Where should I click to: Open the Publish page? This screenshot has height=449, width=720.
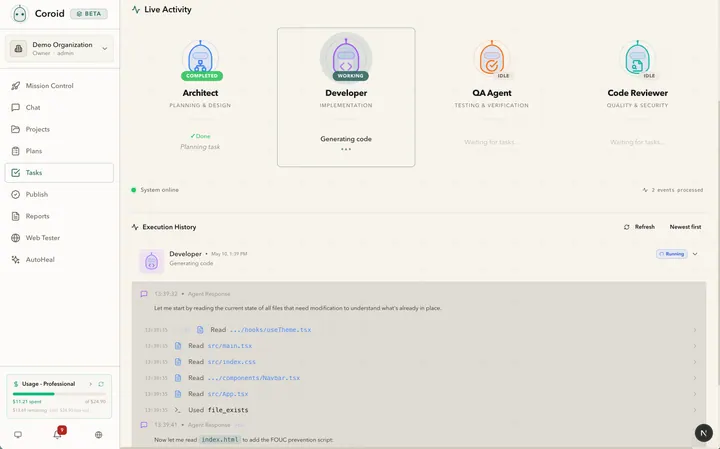[x=59, y=194]
